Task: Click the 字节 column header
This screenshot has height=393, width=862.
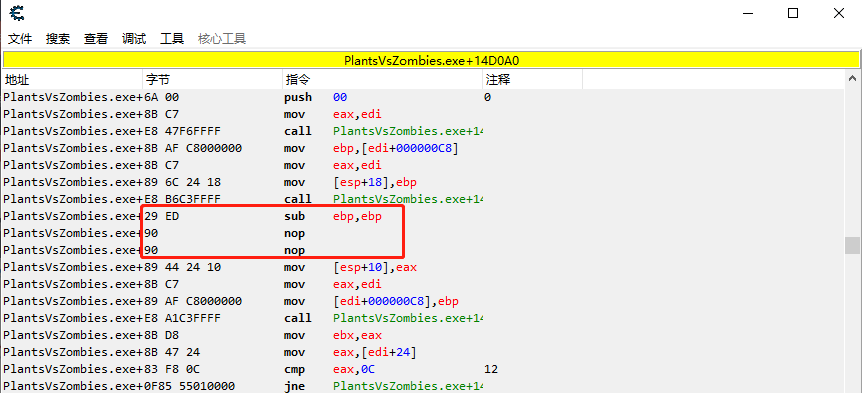Action: click(x=212, y=80)
